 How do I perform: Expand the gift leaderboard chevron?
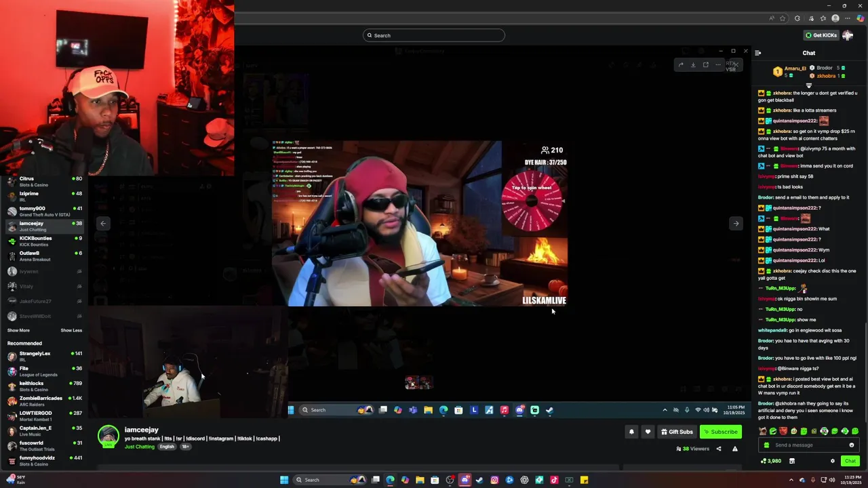(808, 85)
